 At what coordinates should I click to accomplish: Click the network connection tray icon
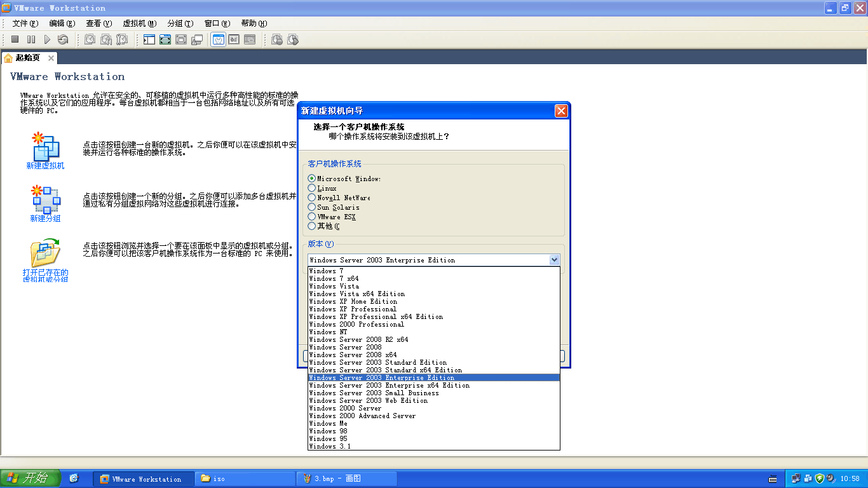tap(797, 478)
